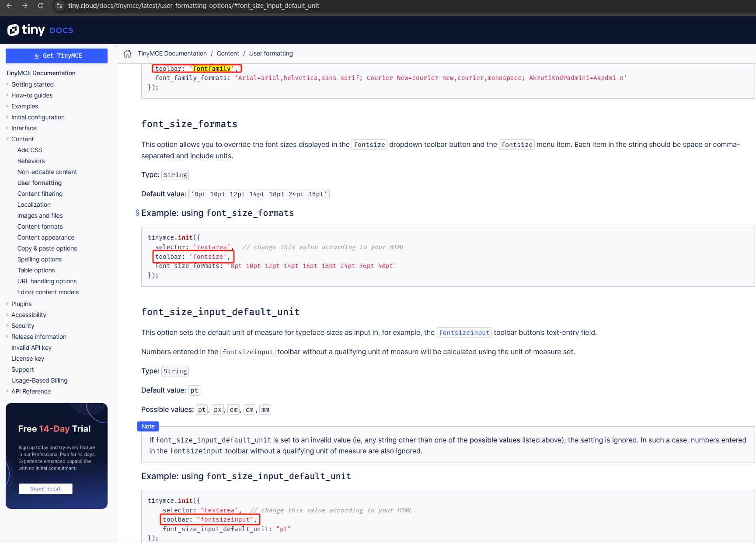Click User formatting breadcrumb link
The width and height of the screenshot is (756, 543).
(x=271, y=53)
